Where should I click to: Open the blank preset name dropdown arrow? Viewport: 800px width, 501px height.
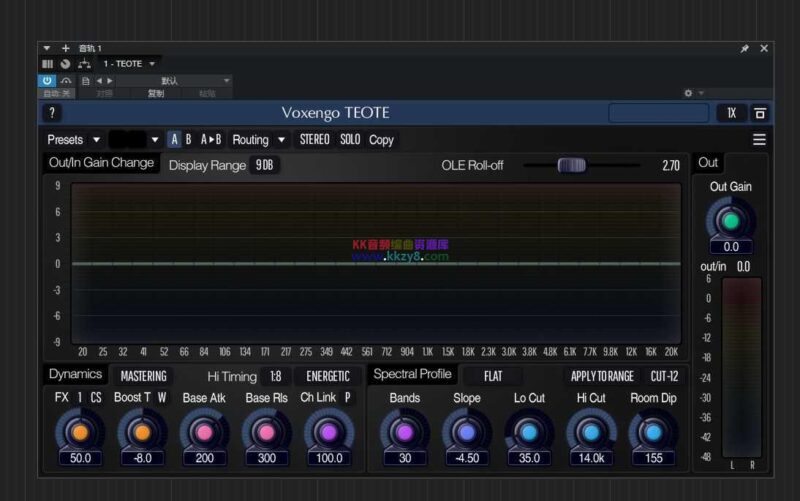155,140
